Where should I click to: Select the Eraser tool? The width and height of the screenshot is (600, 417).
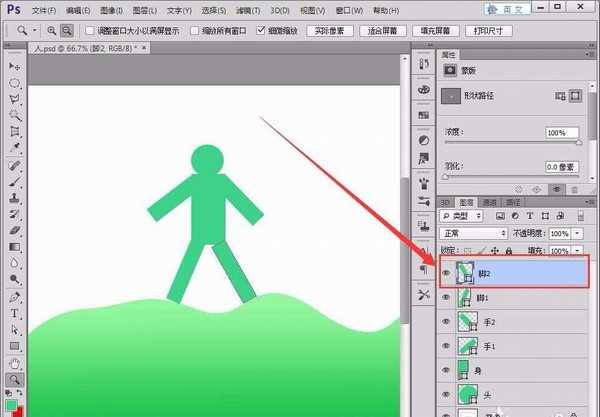point(15,230)
